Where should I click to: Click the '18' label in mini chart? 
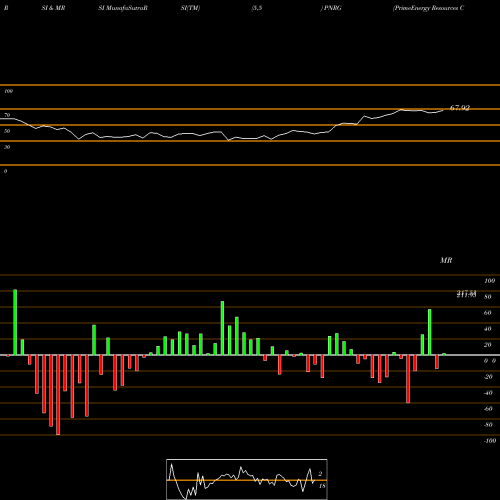click(322, 486)
